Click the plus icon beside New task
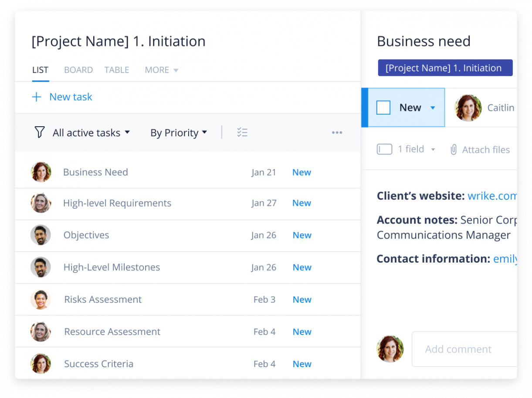The image size is (532, 398). 37,97
